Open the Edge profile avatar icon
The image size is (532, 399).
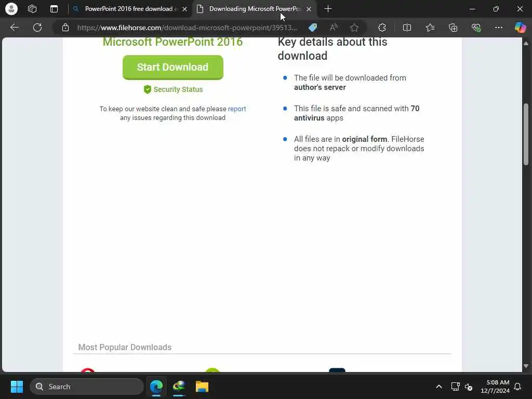click(x=11, y=9)
